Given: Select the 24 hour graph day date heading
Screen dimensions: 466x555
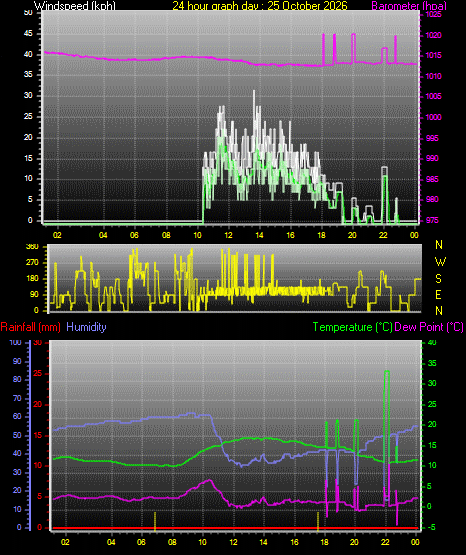Looking at the screenshot, I should coord(260,6).
